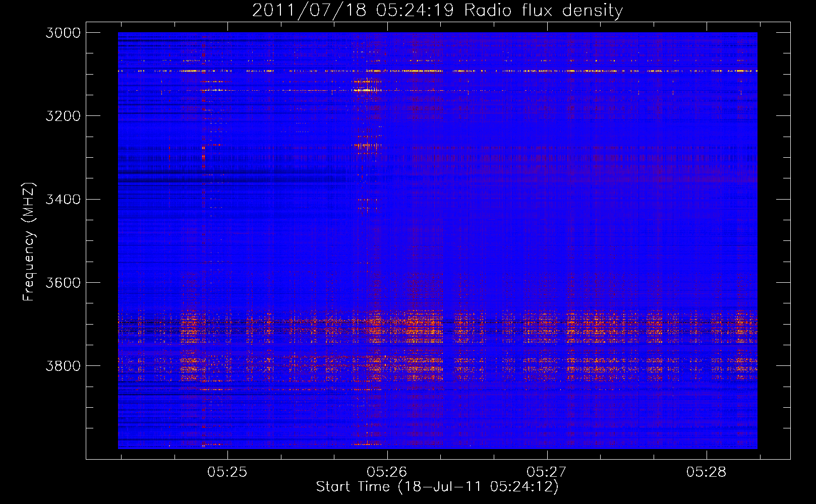Click the 3600 frequency axis label
This screenshot has height=504, width=816.
(x=63, y=282)
